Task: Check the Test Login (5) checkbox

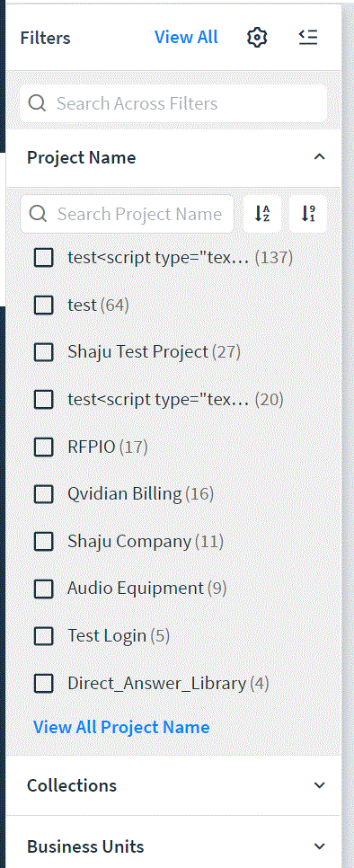Action: 44,636
